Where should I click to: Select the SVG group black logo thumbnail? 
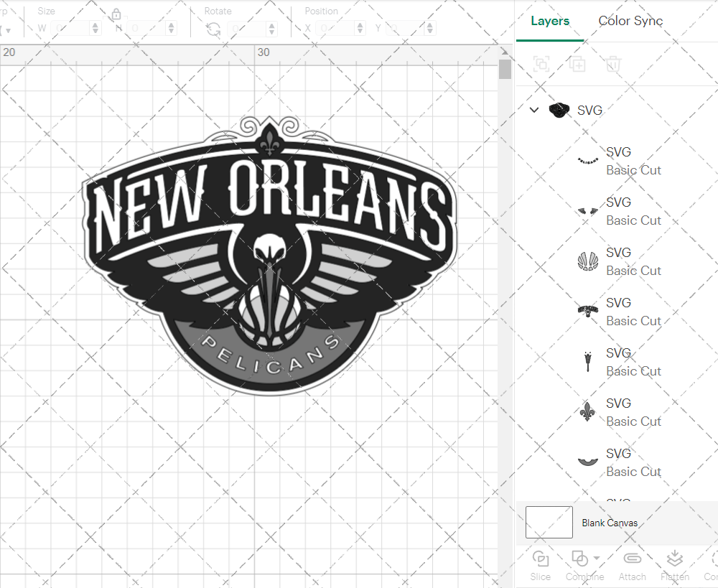(x=559, y=111)
